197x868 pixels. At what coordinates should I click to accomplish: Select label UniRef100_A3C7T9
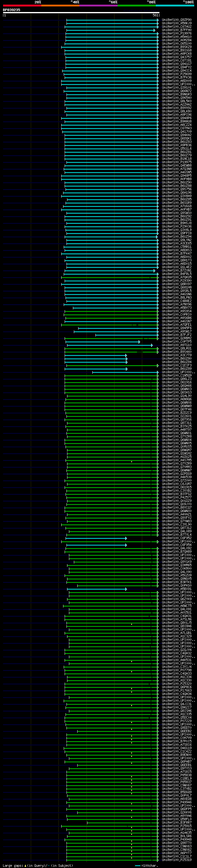[177, 355]
